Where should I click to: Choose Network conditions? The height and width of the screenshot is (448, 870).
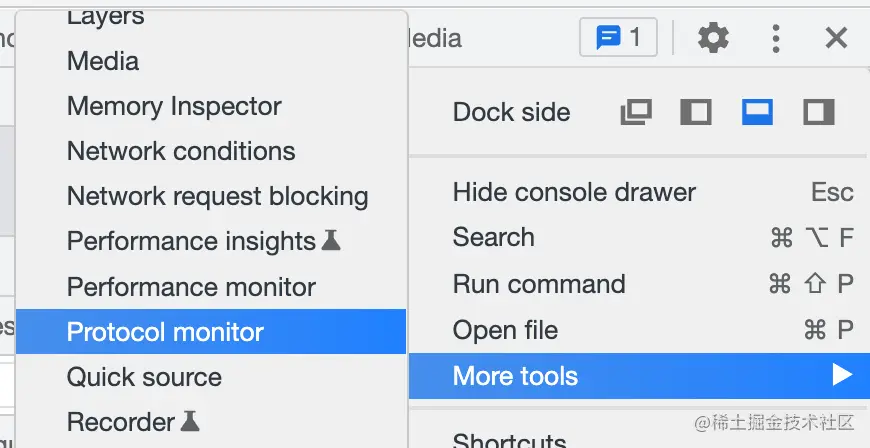pos(181,151)
